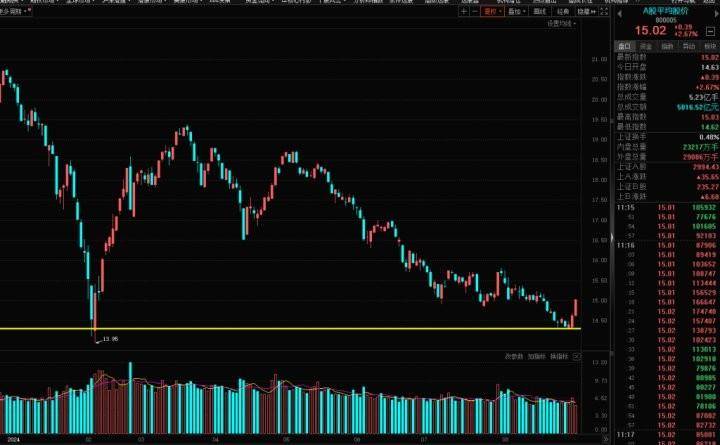Click the minus zoom-out chart icon
Viewport: 720px width, 445px height.
[474, 11]
